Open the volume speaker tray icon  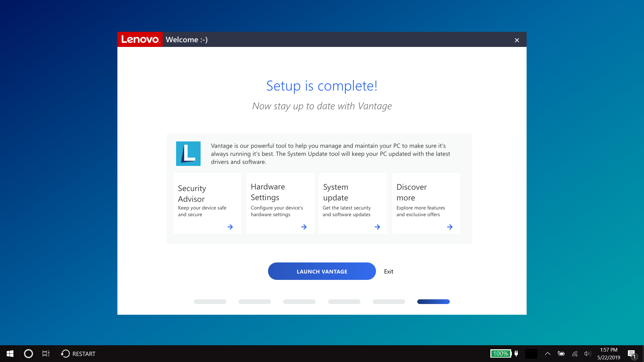[587, 354]
